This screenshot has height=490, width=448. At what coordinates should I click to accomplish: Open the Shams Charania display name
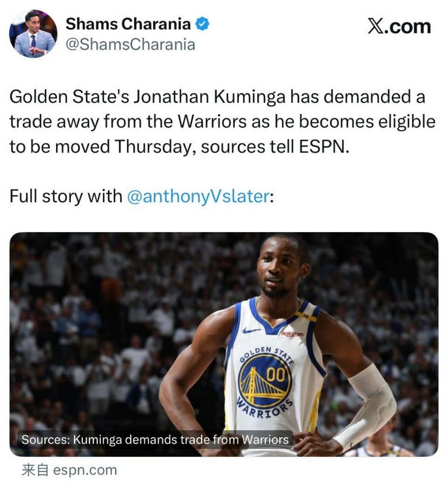[x=128, y=24]
